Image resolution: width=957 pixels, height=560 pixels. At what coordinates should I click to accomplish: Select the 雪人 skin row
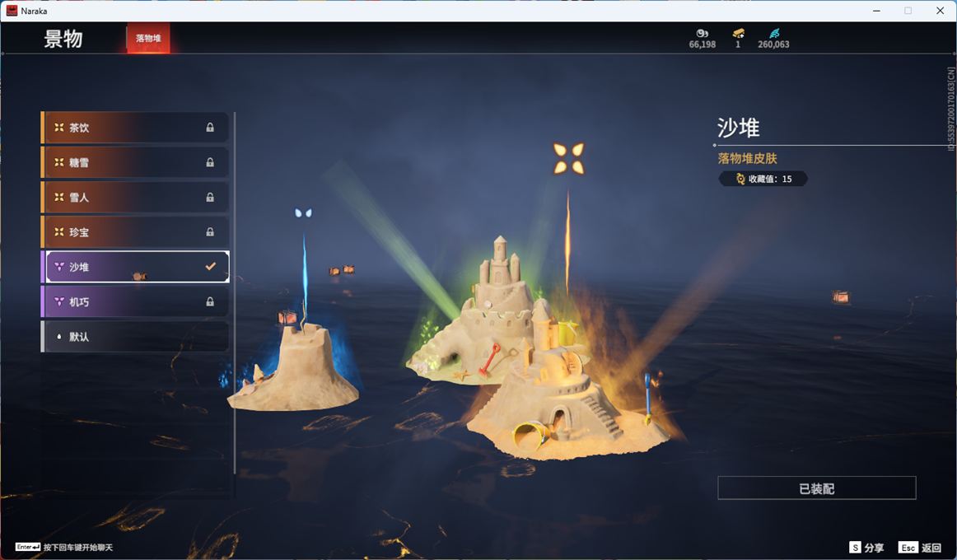point(135,197)
